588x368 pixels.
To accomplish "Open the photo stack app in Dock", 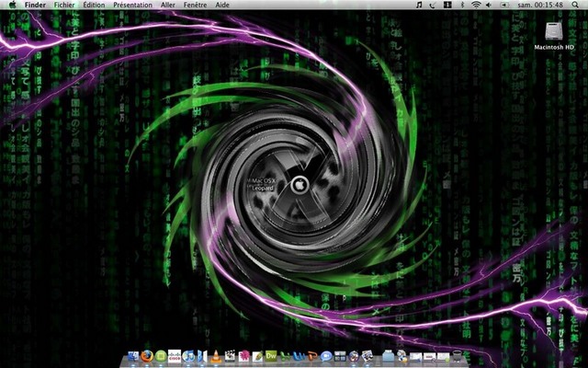I will pos(367,356).
